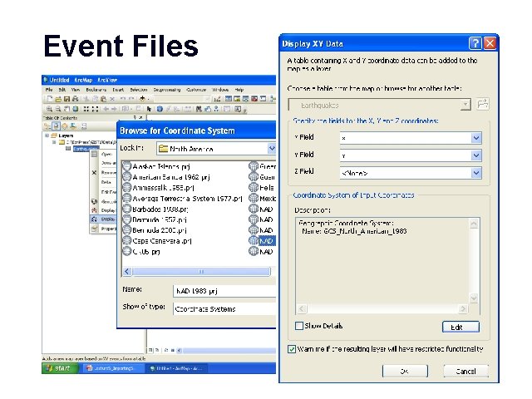Switch to the Untitled - ArcMap taskbar button
This screenshot has height=399, width=532.
click(176, 368)
